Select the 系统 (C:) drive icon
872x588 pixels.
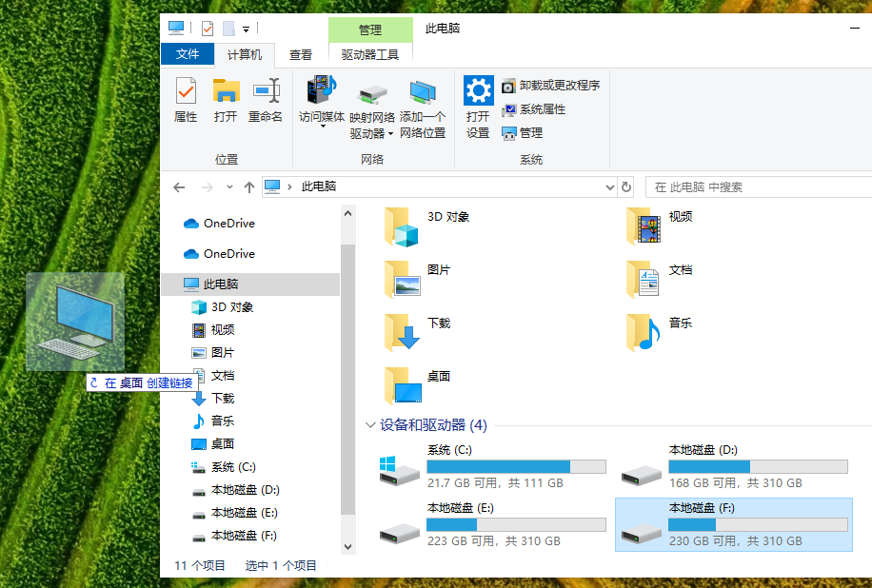point(399,470)
